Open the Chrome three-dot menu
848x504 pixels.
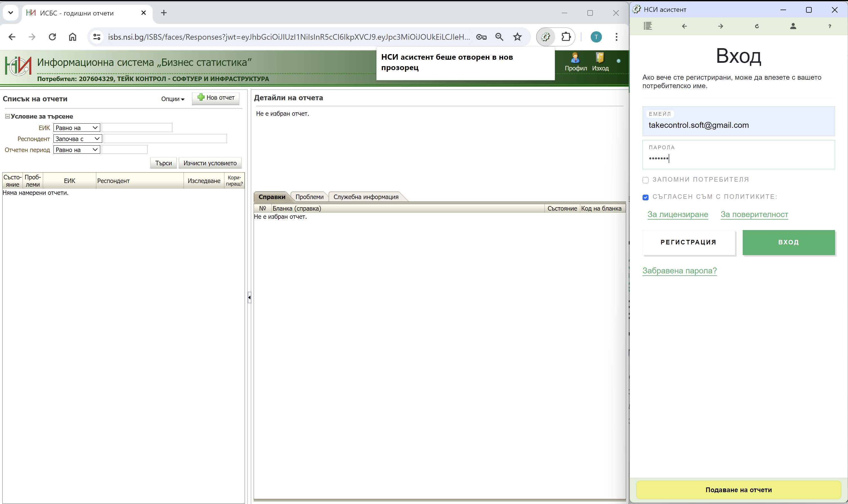click(x=616, y=37)
